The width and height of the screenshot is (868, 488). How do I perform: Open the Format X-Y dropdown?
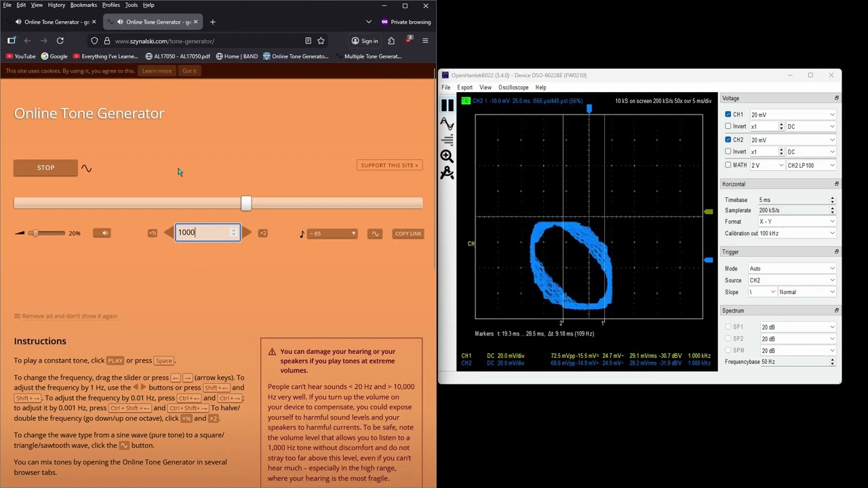(797, 222)
